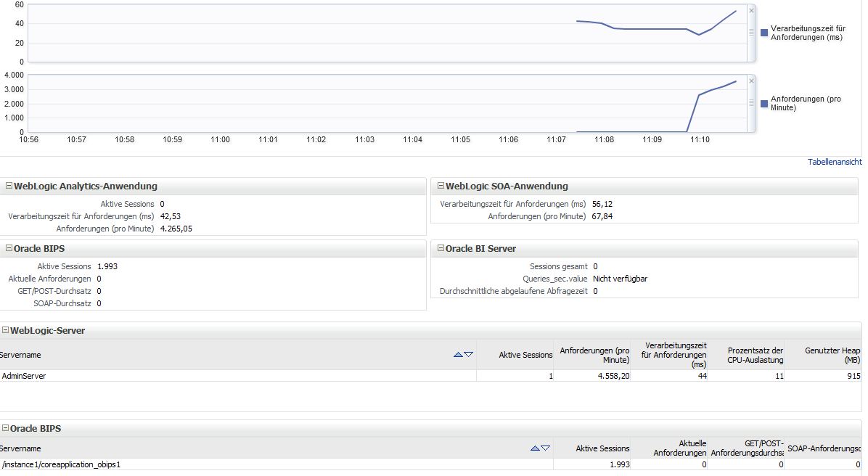Collapse the upper Oracle BIPS summary panel

[x=9, y=248]
